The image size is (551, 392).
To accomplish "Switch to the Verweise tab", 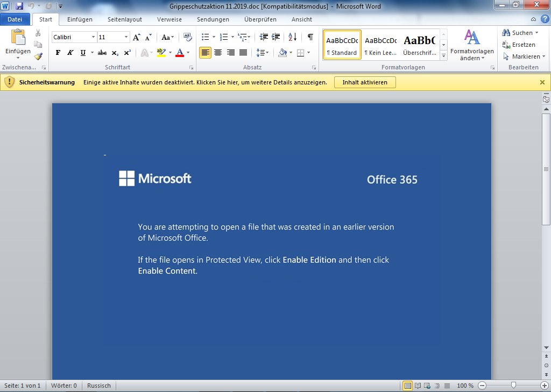I will tap(169, 19).
